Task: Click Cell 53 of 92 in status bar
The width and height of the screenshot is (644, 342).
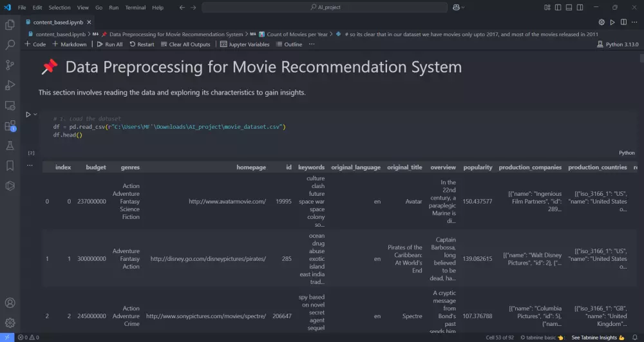Action: point(500,337)
